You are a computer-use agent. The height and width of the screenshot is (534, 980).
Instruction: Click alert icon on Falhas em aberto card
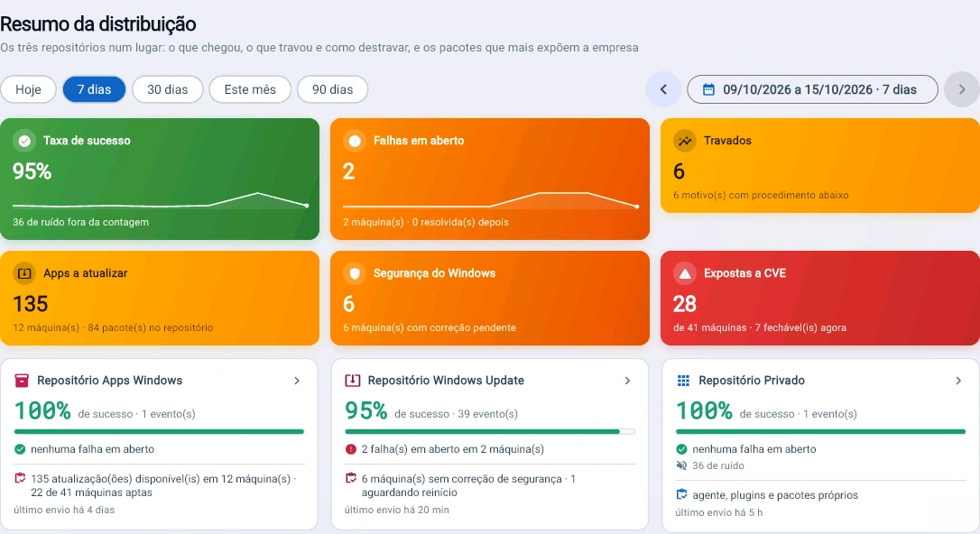355,141
